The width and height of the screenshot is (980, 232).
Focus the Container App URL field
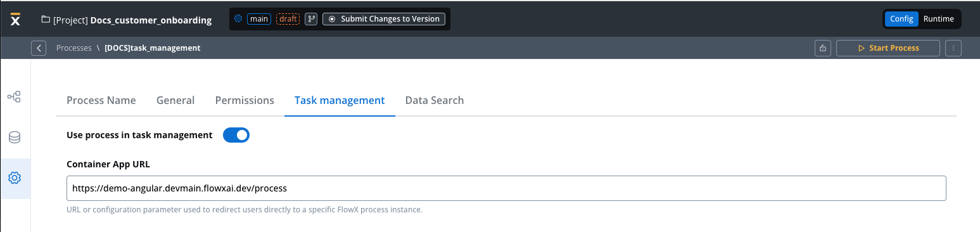click(x=506, y=188)
